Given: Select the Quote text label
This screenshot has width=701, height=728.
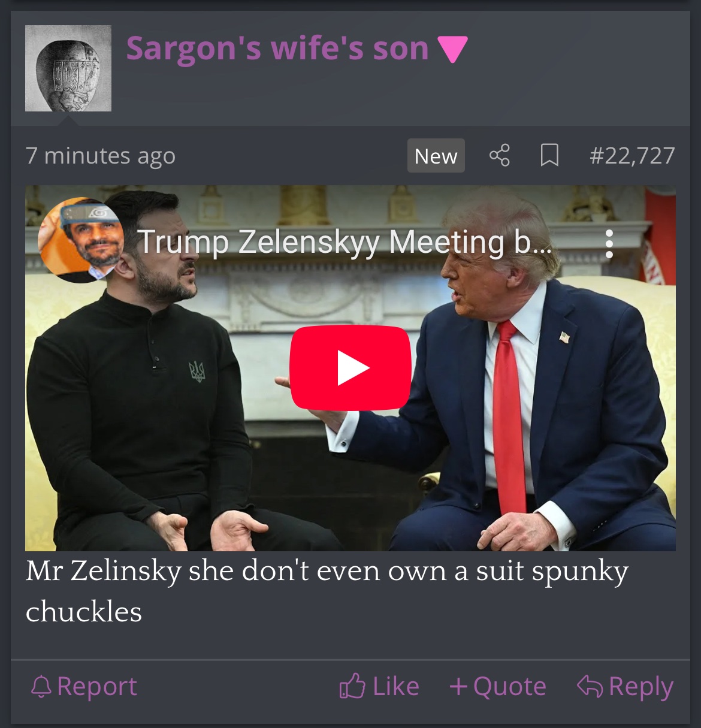Looking at the screenshot, I should tap(510, 687).
